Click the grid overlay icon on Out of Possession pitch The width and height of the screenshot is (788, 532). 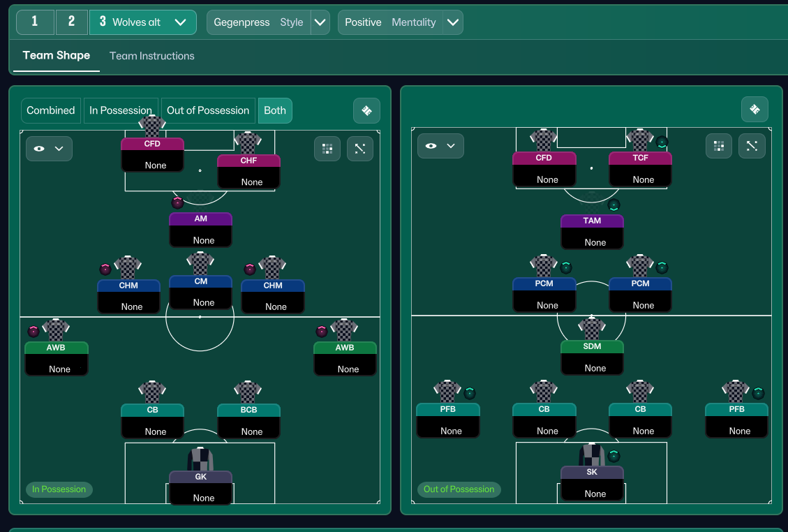719,146
